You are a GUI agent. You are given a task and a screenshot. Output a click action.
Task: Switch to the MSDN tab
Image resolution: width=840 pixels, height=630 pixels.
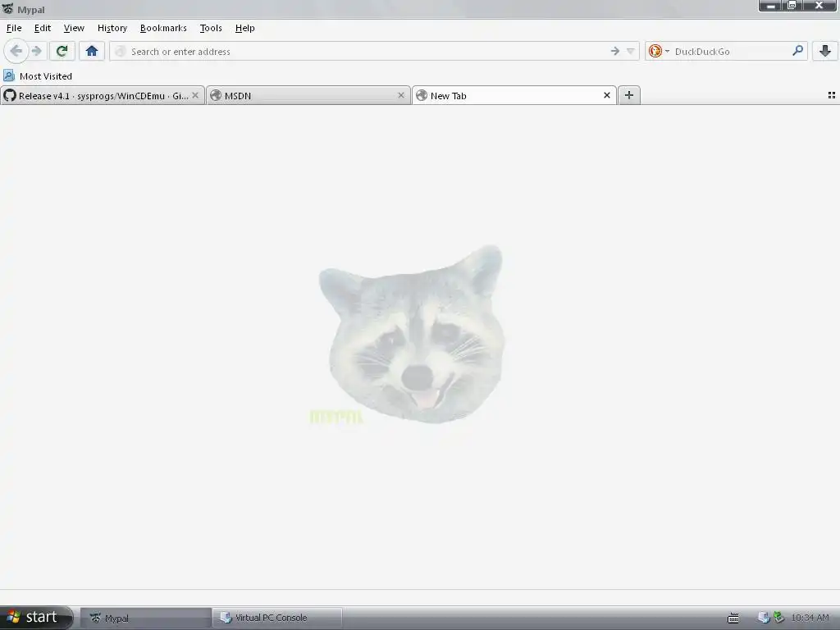pos(308,95)
